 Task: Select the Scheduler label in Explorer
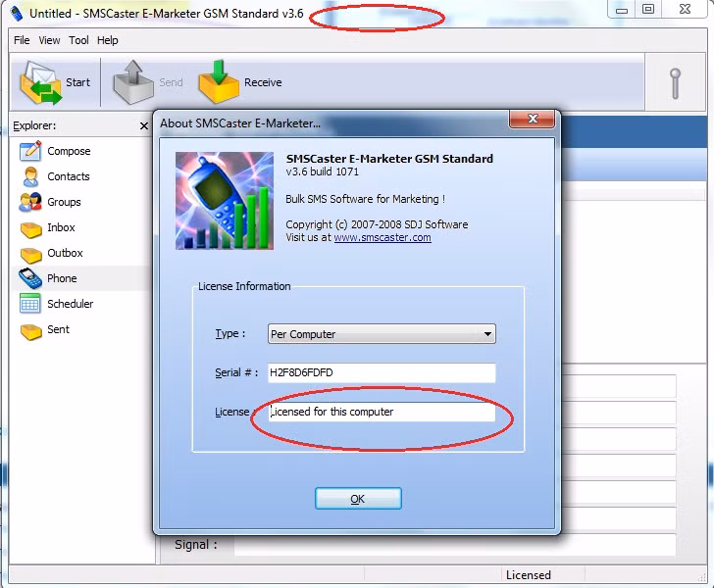coord(71,304)
